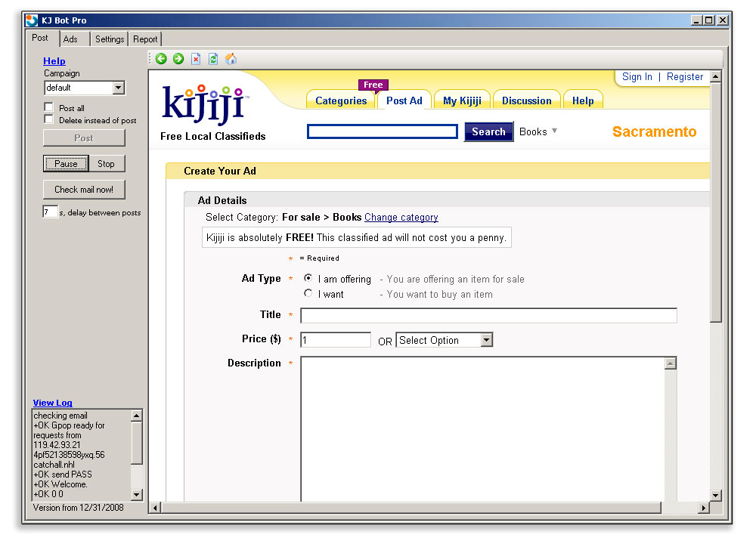This screenshot has width=756, height=544.
Task: Open the Kijiji Categories tab
Action: click(341, 100)
